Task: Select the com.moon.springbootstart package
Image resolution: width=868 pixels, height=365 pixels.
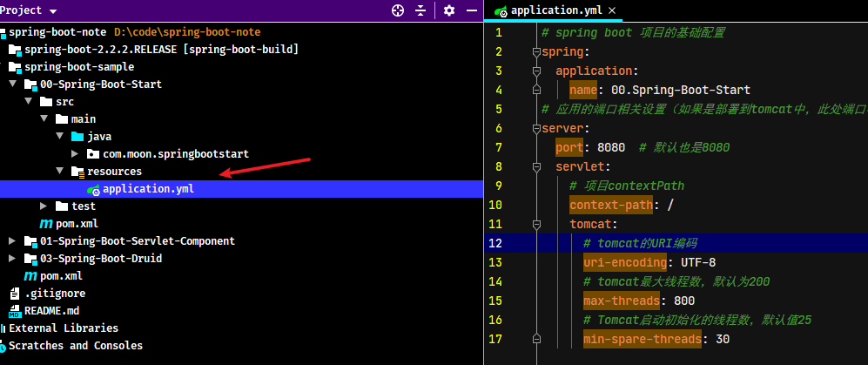Action: [176, 154]
